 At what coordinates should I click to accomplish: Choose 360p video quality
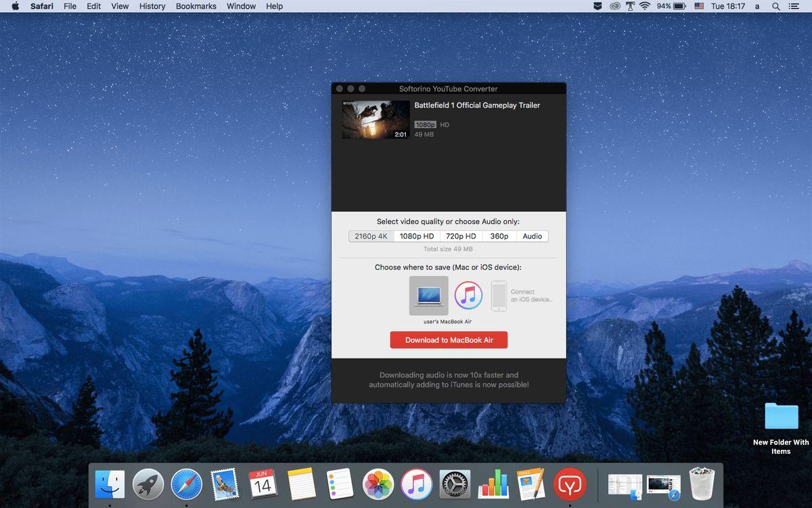tap(499, 236)
